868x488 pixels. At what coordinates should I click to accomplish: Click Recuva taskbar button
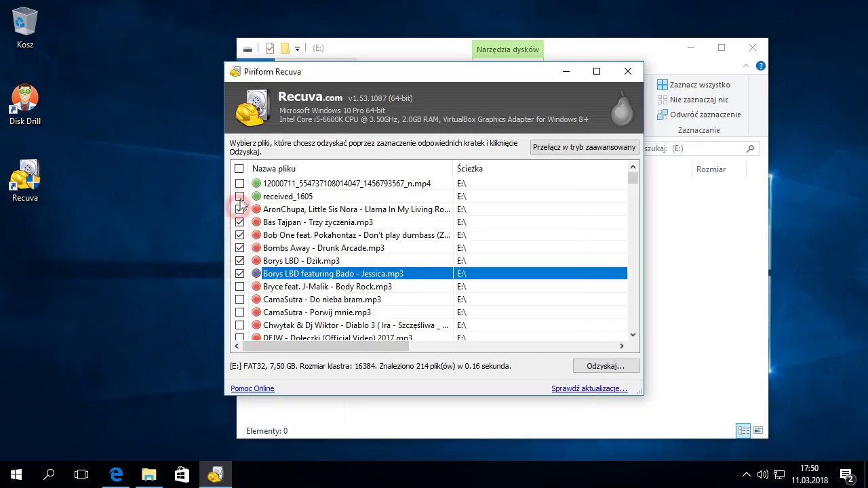tap(215, 475)
